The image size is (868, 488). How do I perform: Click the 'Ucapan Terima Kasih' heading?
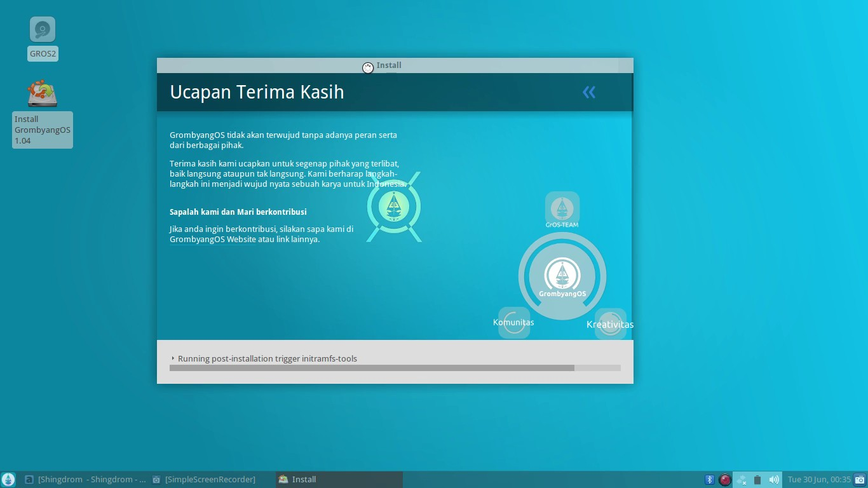point(257,92)
